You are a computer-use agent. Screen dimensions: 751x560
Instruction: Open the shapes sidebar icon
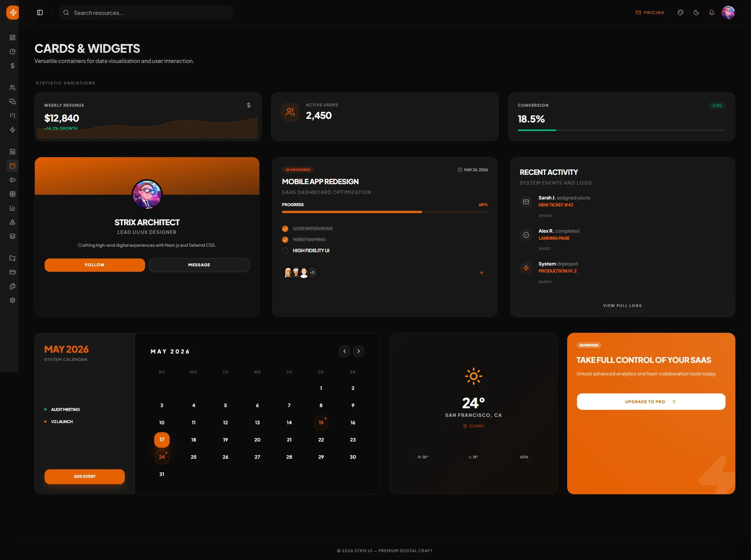tap(13, 222)
